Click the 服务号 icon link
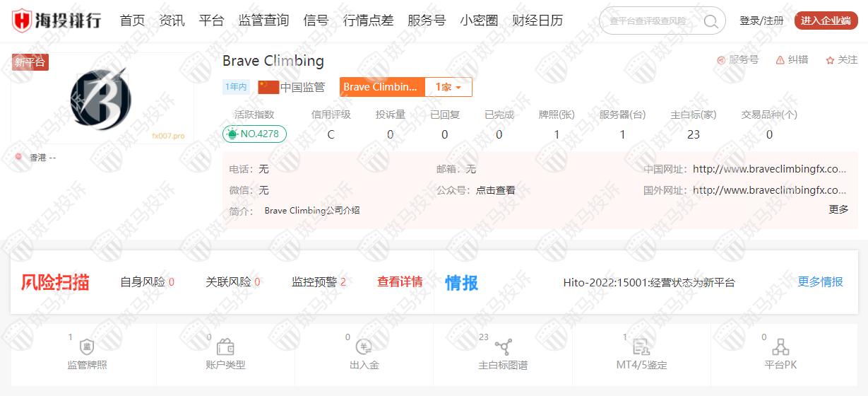This screenshot has height=396, width=868. click(x=721, y=60)
